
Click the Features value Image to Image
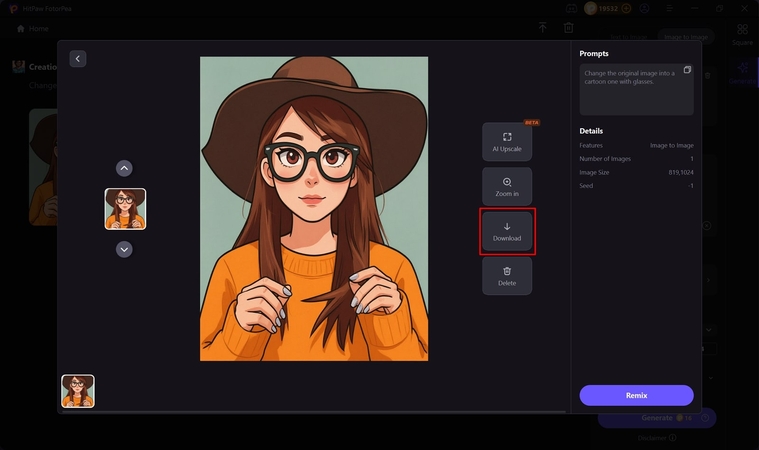point(671,145)
